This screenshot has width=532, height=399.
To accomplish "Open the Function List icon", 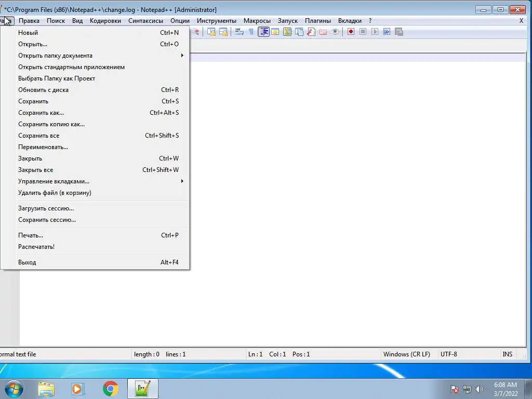I will click(x=311, y=32).
